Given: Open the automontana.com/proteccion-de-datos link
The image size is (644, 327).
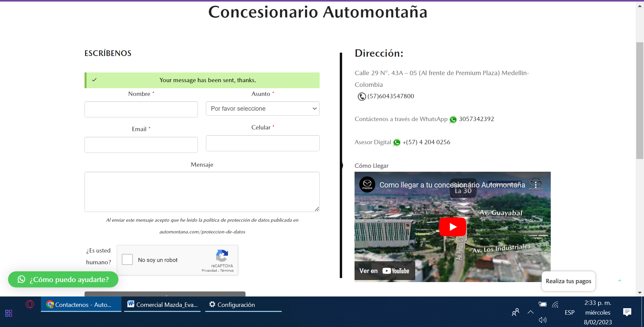Looking at the screenshot, I should click(202, 232).
